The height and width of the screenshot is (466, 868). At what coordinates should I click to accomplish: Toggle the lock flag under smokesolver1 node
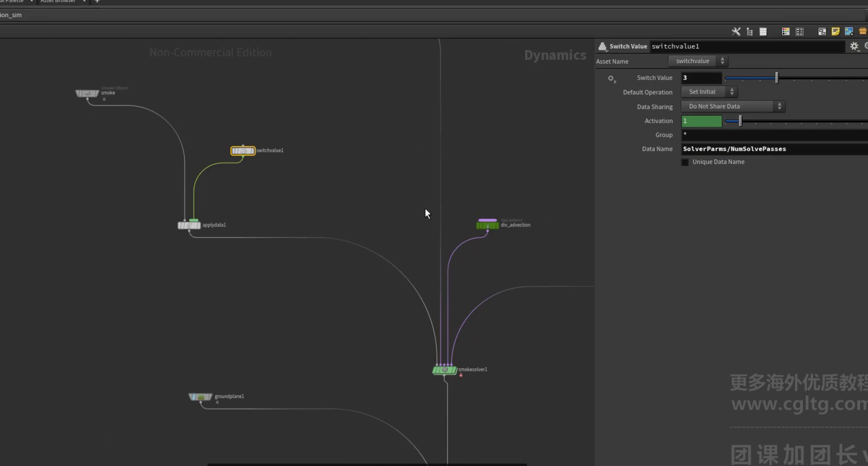pyautogui.click(x=461, y=375)
